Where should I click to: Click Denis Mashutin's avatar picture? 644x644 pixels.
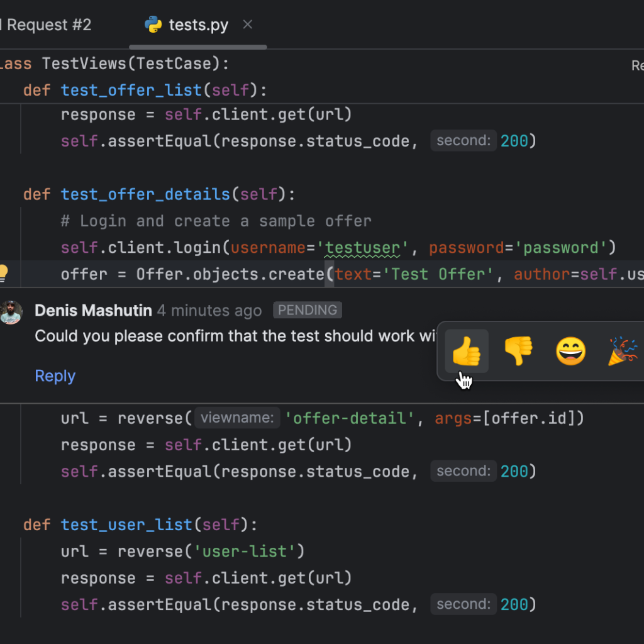(x=11, y=312)
